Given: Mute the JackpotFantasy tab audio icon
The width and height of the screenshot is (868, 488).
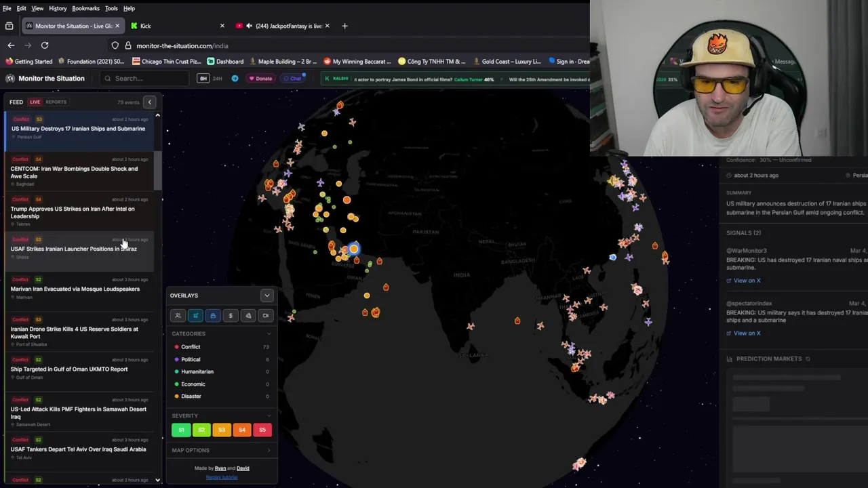Looking at the screenshot, I should click(x=249, y=26).
